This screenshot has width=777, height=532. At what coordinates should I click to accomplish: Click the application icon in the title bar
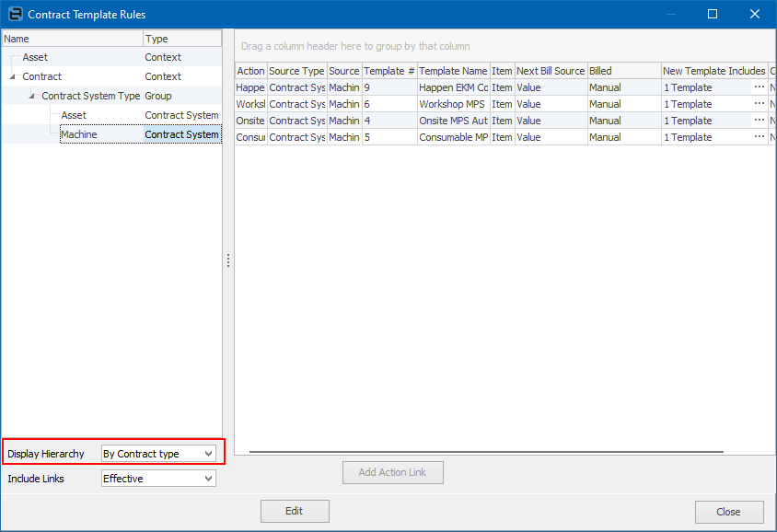(14, 14)
